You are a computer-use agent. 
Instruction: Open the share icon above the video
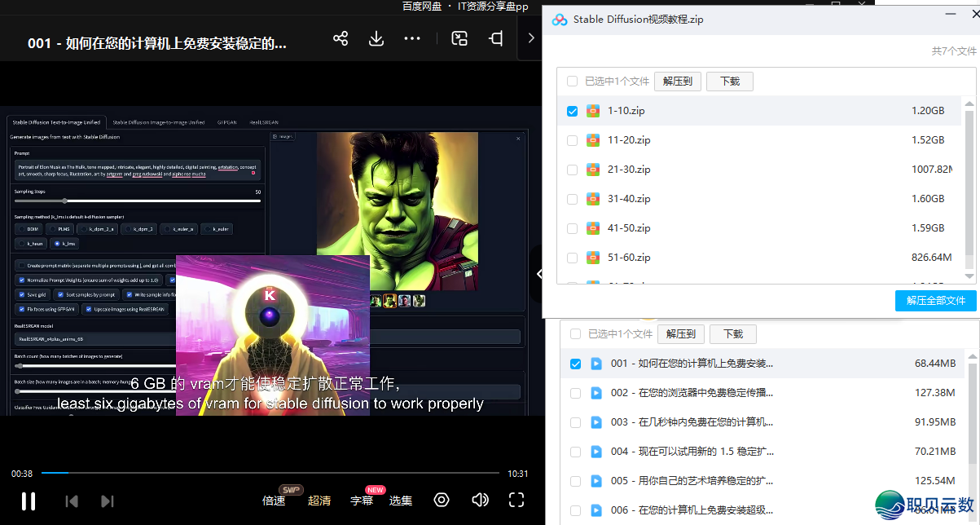(341, 37)
